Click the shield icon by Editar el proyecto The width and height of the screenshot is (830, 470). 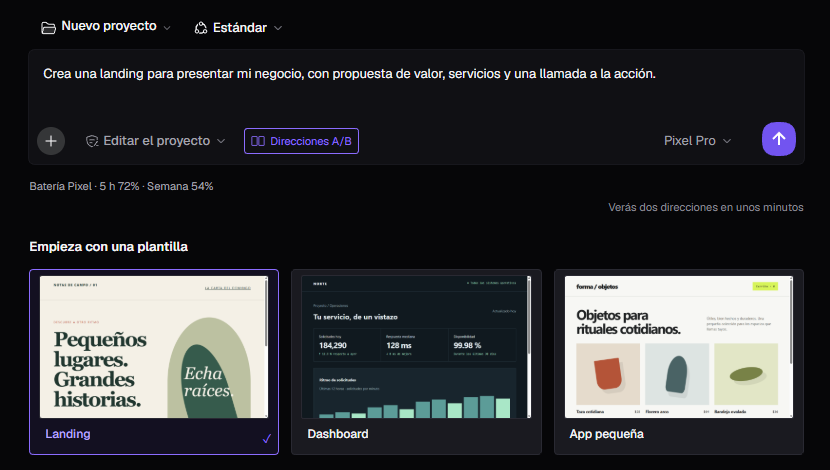coord(92,141)
